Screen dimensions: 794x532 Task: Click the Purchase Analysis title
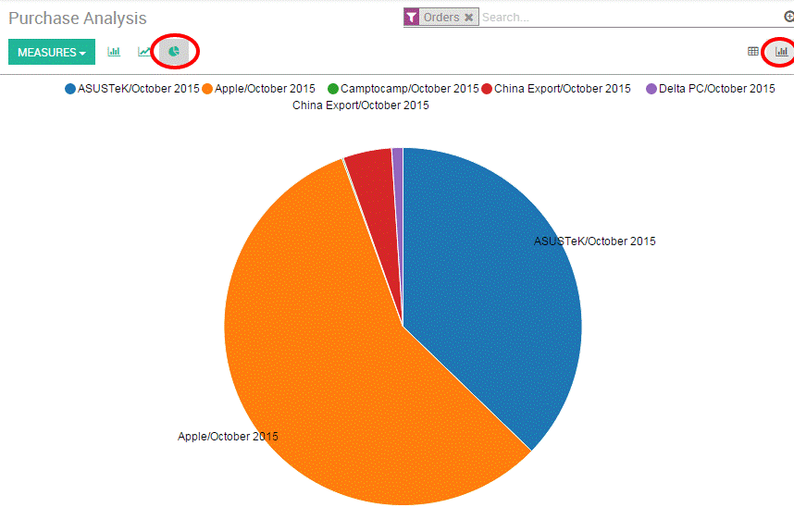[x=78, y=19]
